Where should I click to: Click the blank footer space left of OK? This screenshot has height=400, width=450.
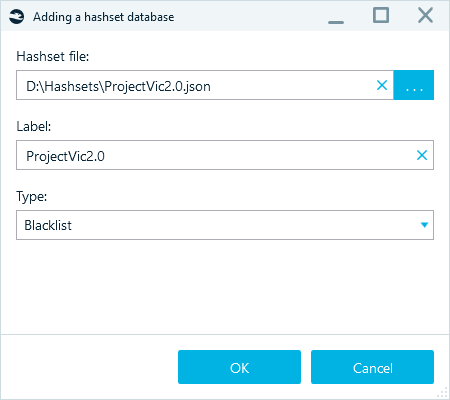click(x=89, y=367)
